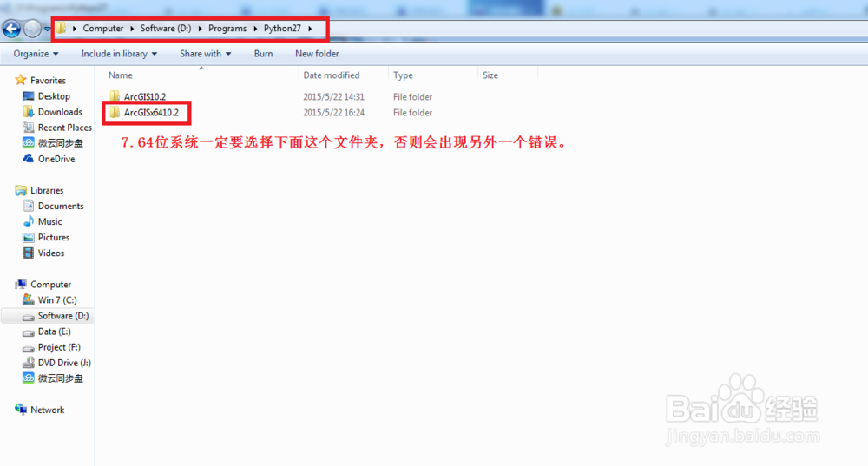Open Desktop in navigation pane
This screenshot has height=466, width=868.
click(x=54, y=96)
